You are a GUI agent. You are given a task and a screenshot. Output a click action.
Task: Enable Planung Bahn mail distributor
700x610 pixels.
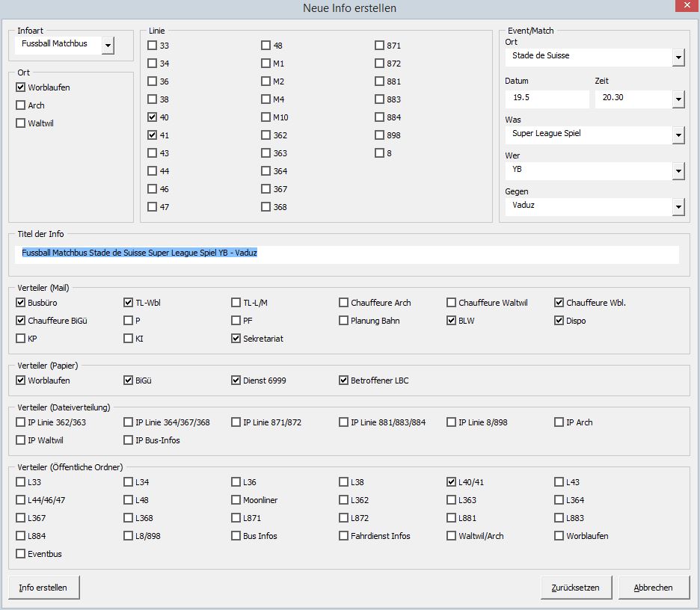[x=344, y=321]
